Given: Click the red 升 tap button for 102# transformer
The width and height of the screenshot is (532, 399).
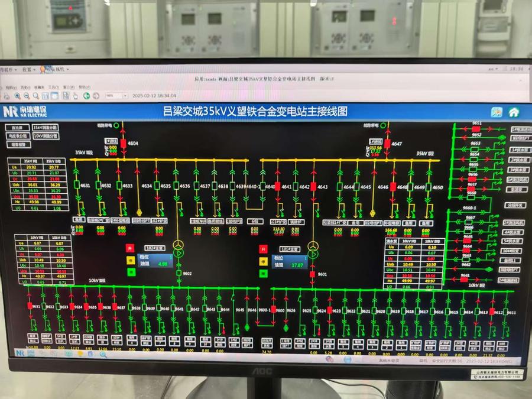Looking at the screenshot, I should [x=131, y=248].
